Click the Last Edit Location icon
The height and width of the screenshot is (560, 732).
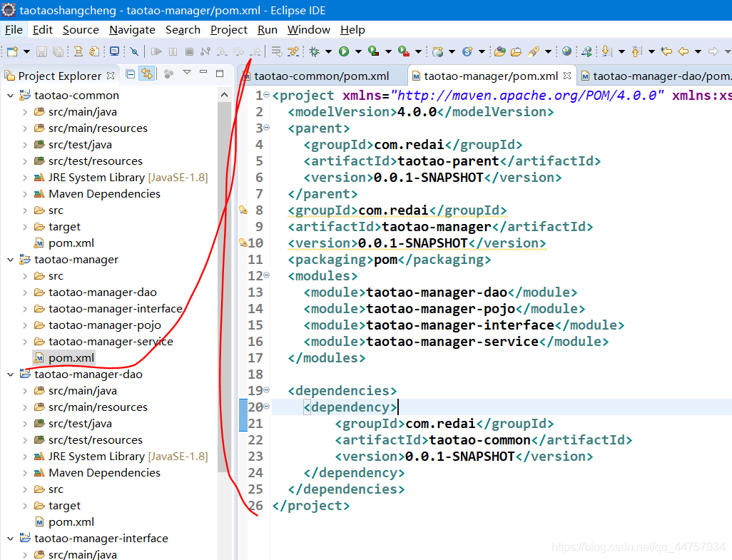tap(666, 51)
